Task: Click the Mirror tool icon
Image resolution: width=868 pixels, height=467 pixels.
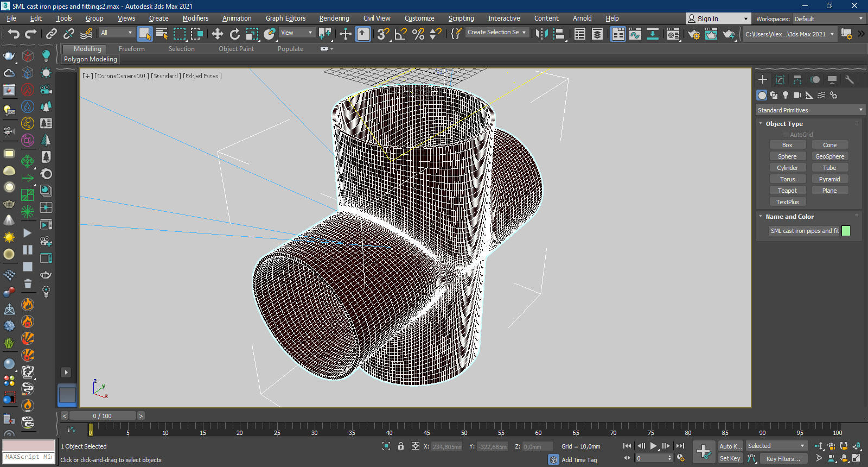Action: pyautogui.click(x=541, y=34)
